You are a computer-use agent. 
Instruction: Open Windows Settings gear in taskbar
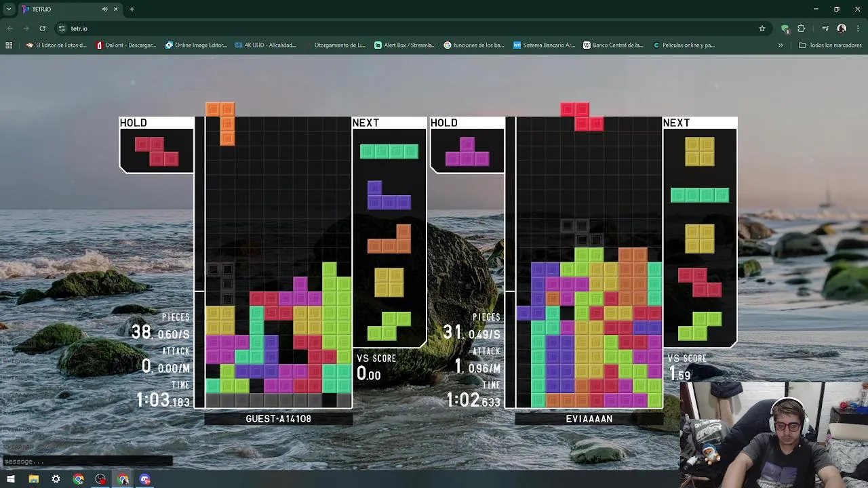pyautogui.click(x=56, y=479)
